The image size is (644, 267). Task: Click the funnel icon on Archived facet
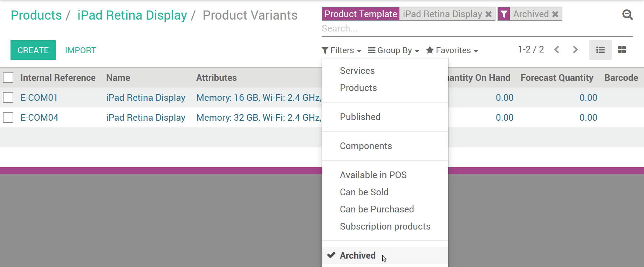click(x=504, y=14)
